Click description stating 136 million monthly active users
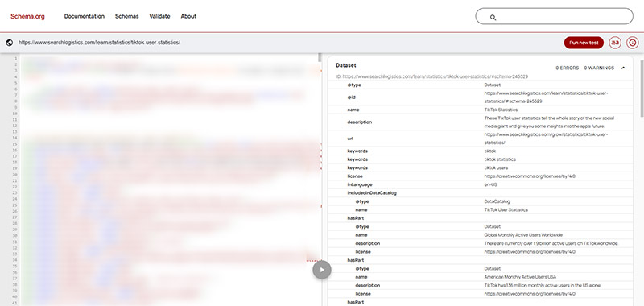Screen dimensions: 644x306 coord(543,285)
